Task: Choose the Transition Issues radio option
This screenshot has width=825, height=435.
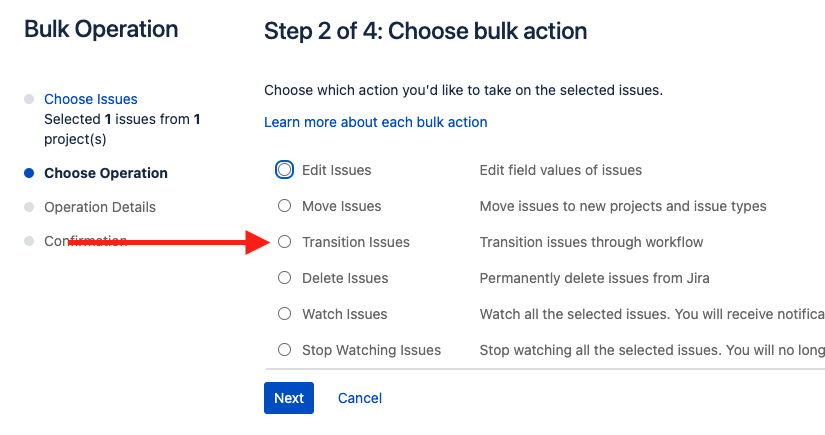Action: tap(284, 242)
